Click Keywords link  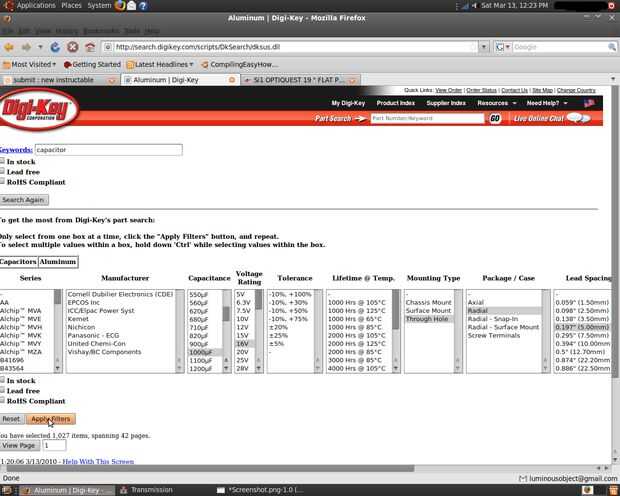16,150
